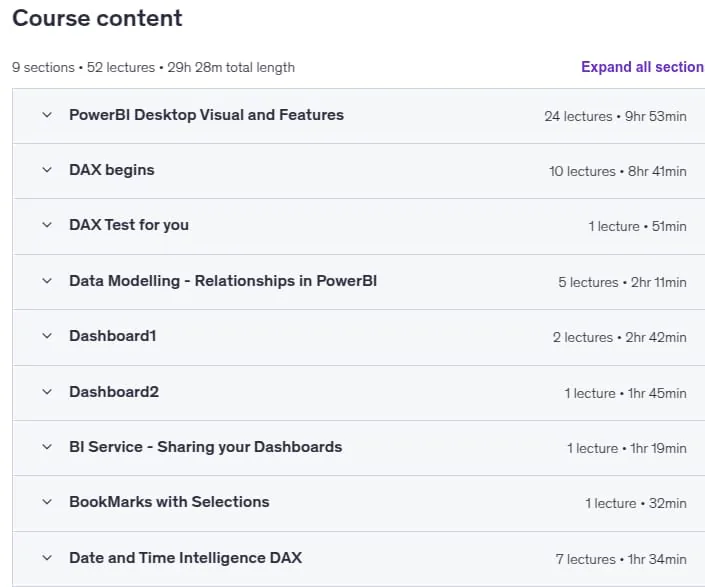Click the '9 sections • 52 lectures' summary text
Viewport: 705px width, 587px height.
83,67
